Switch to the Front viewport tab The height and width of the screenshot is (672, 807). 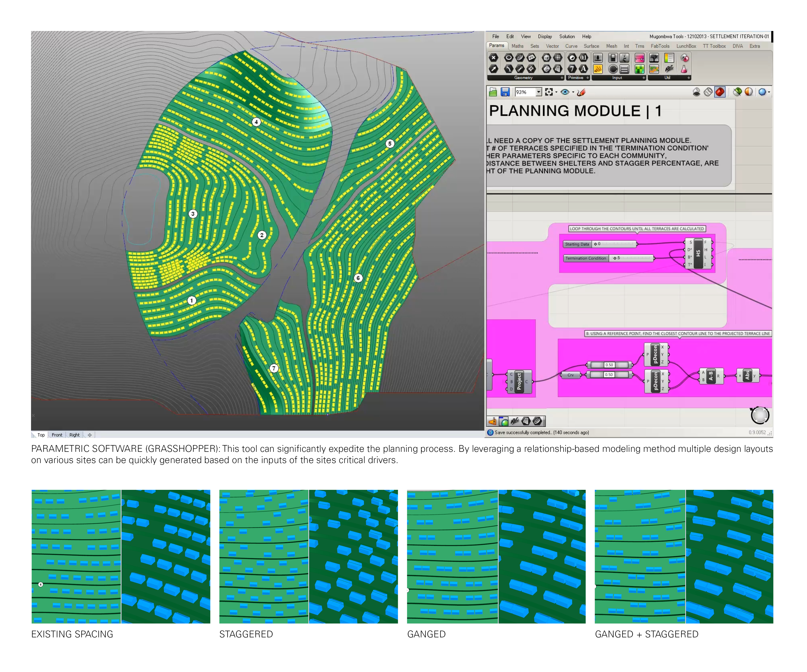(57, 435)
